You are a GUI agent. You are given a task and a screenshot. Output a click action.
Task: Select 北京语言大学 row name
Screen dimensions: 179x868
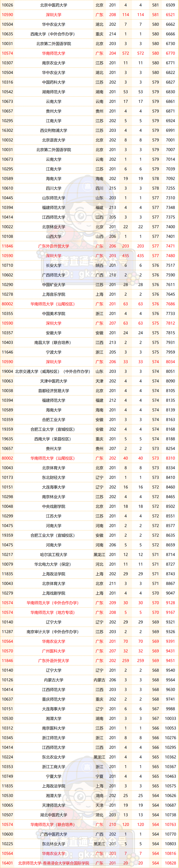tap(54, 140)
